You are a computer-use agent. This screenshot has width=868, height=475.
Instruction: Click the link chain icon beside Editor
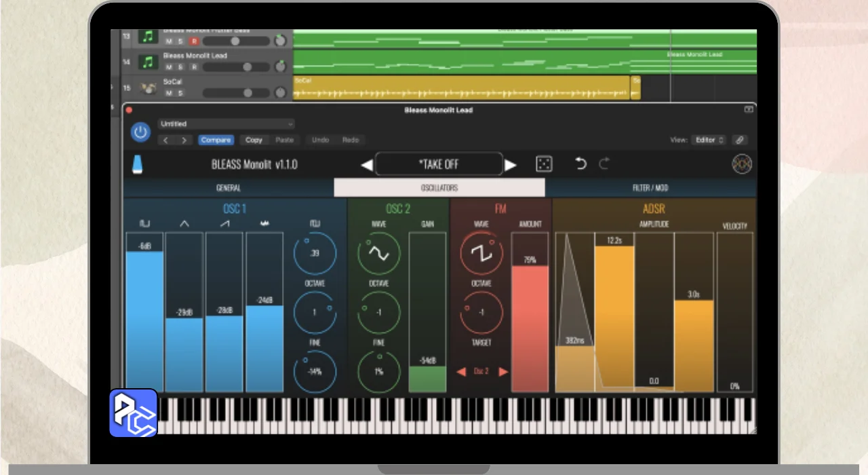click(740, 140)
